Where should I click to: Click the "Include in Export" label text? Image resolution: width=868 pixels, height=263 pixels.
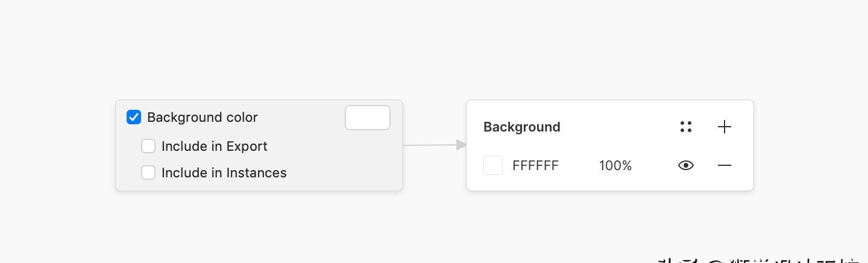(215, 146)
